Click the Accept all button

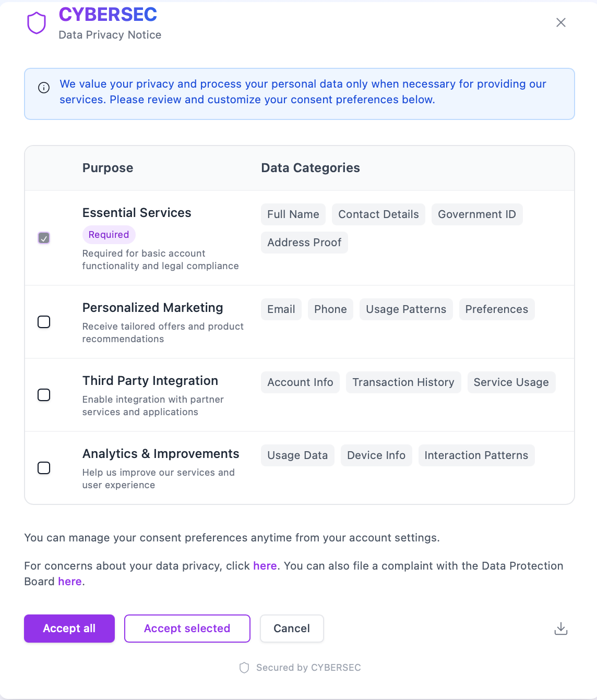pyautogui.click(x=69, y=629)
